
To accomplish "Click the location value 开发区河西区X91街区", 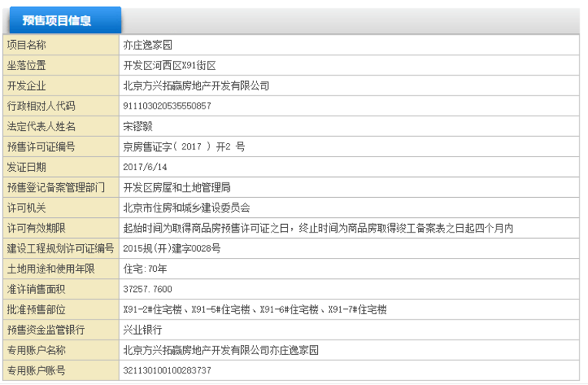I will pos(169,65).
